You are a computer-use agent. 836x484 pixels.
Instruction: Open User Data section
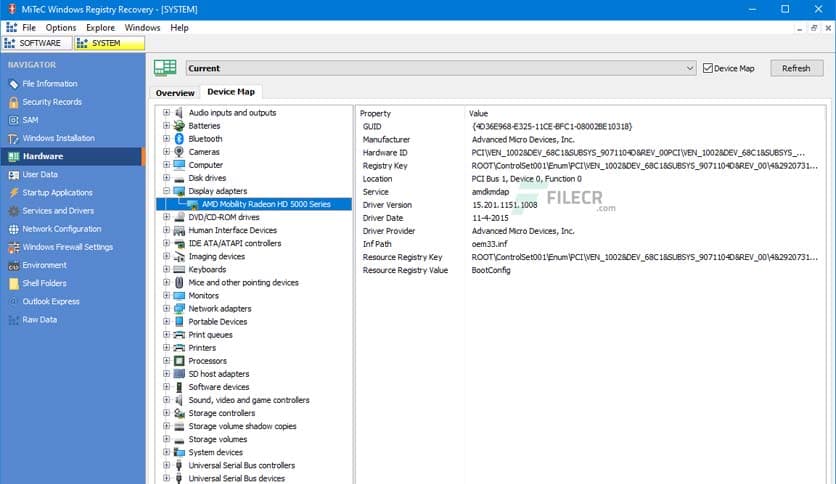click(39, 174)
